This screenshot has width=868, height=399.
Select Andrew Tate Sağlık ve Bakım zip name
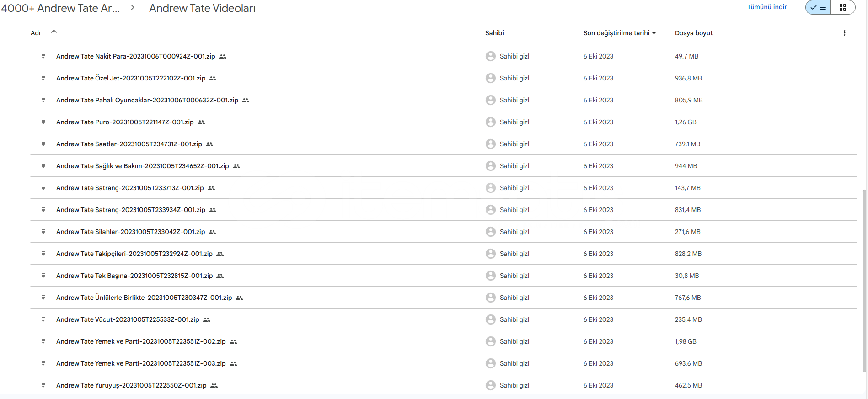click(143, 166)
